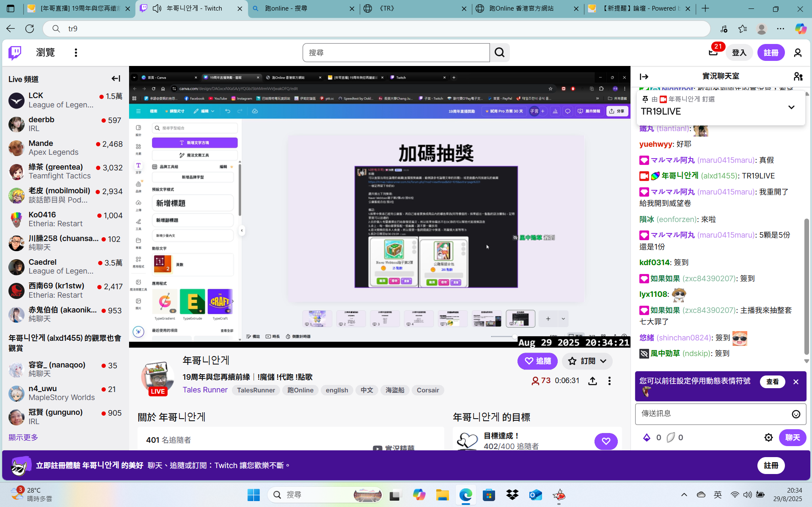Screen dimensions: 812x507
Task: Click the Twitch home logo icon
Action: (x=15, y=53)
